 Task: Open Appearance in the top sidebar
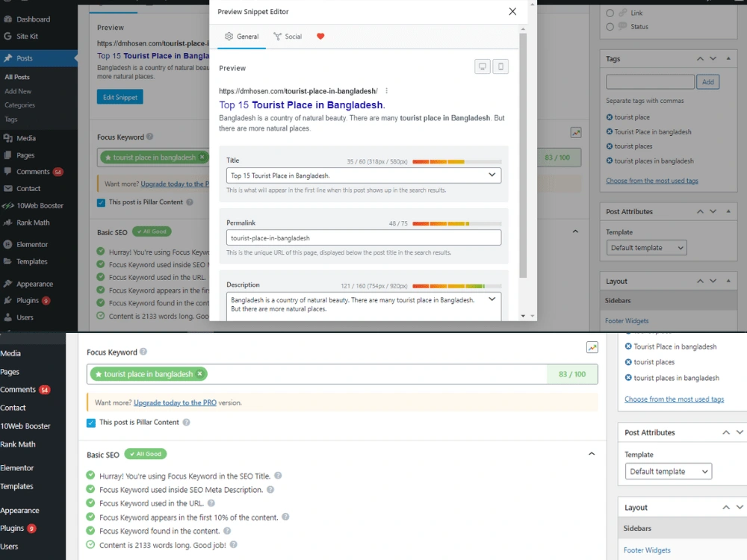(34, 284)
